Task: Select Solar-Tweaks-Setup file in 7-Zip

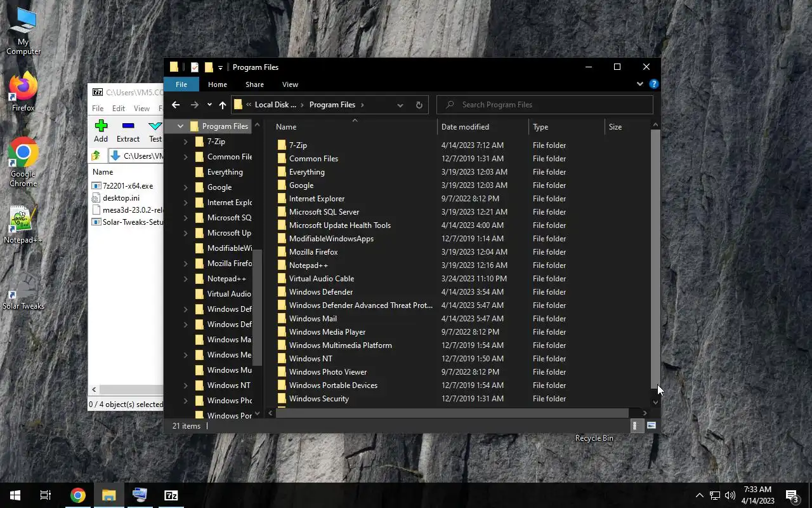Action: [127, 222]
